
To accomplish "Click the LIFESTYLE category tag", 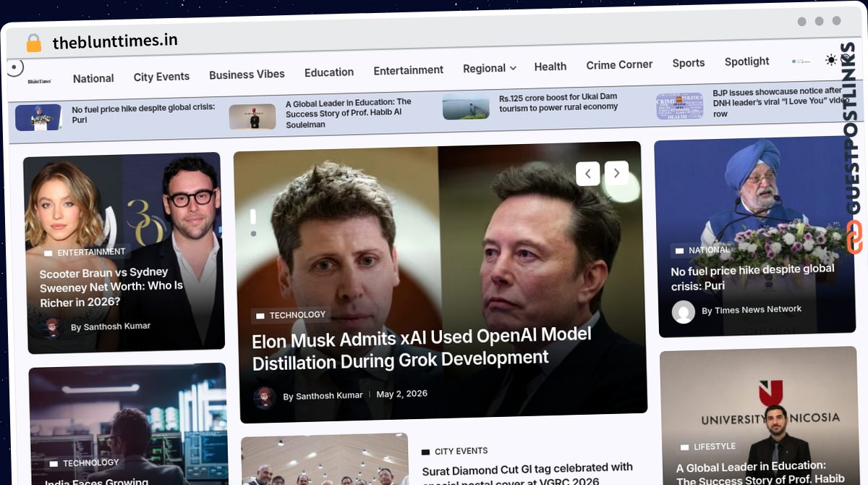I will pyautogui.click(x=707, y=447).
